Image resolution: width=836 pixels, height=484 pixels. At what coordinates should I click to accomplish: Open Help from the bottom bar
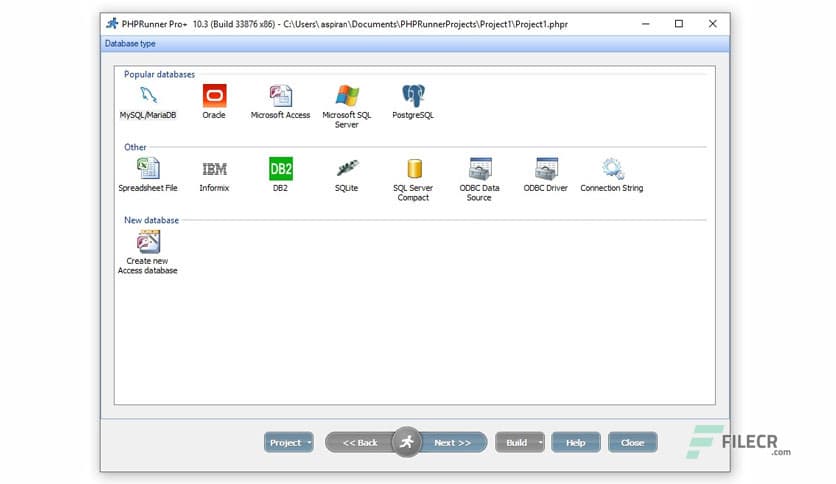click(576, 442)
